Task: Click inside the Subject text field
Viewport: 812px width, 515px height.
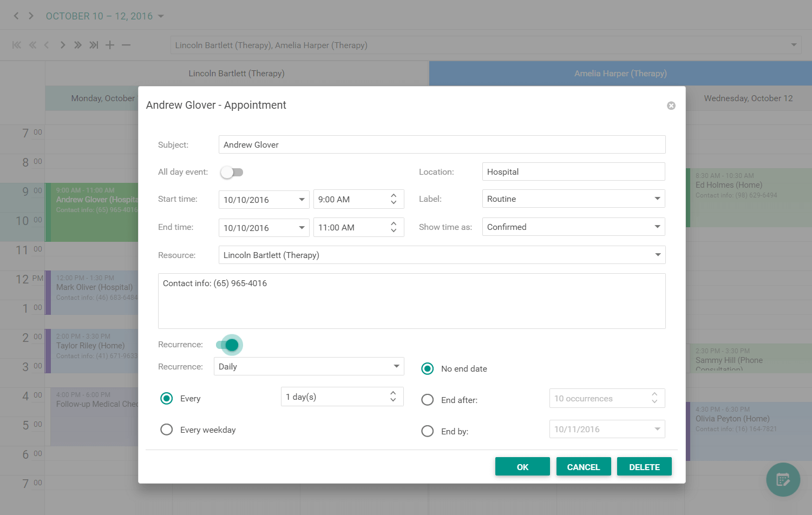Action: [442, 144]
